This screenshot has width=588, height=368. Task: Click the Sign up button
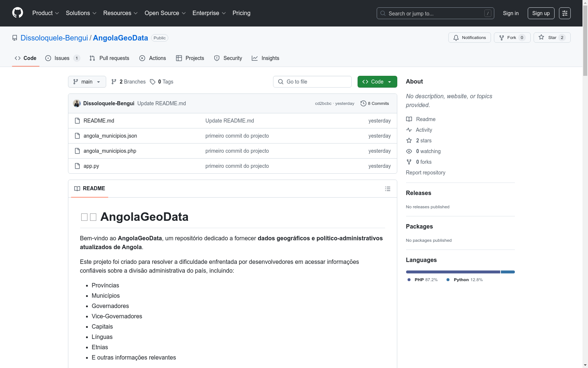click(541, 13)
